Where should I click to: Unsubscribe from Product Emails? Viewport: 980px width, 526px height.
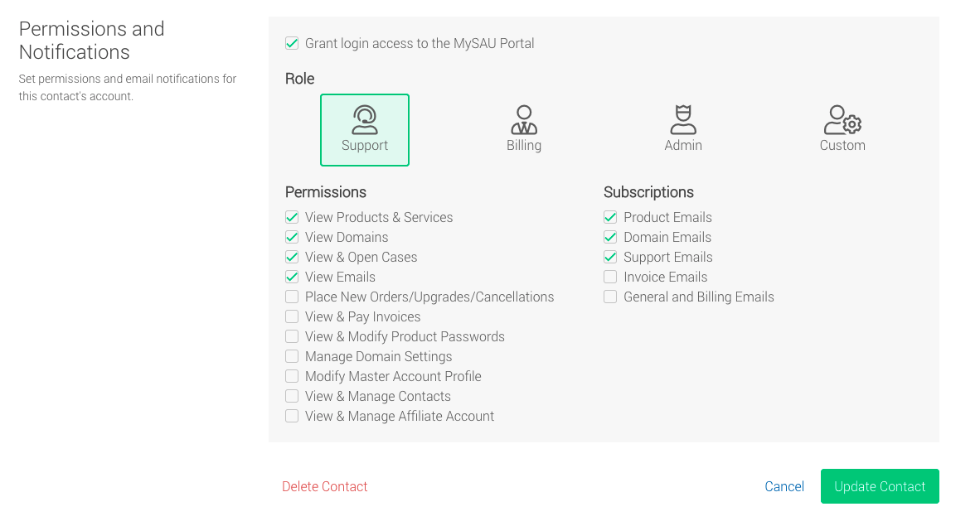[x=610, y=217]
